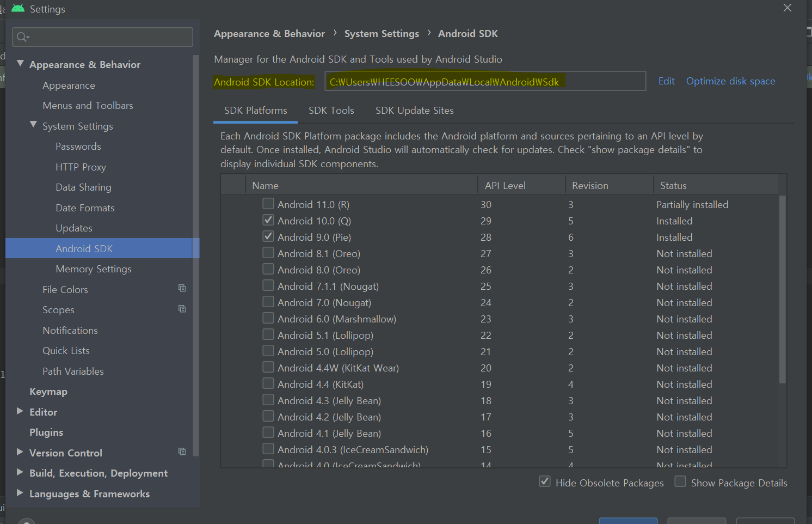Collapse the System Settings tree node
812x524 pixels.
[x=33, y=125]
